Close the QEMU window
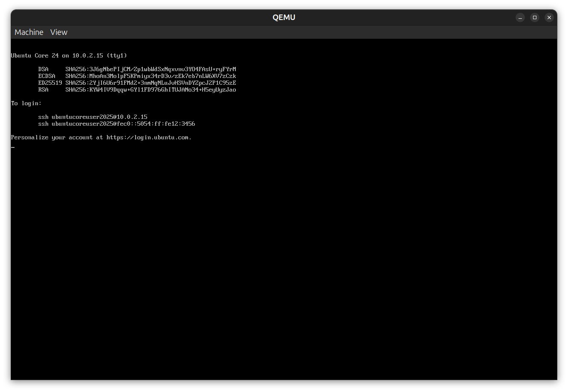This screenshot has height=392, width=568. (549, 17)
